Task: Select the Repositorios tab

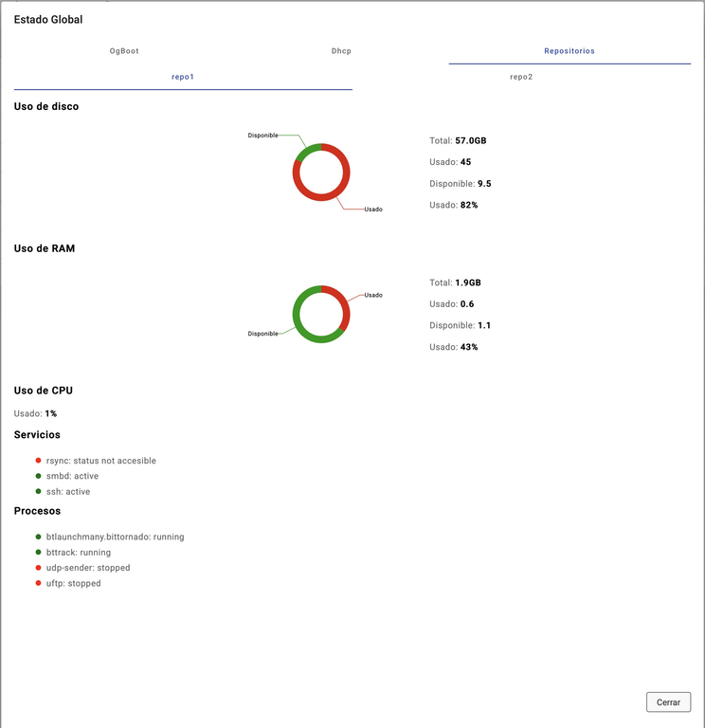Action: point(569,51)
